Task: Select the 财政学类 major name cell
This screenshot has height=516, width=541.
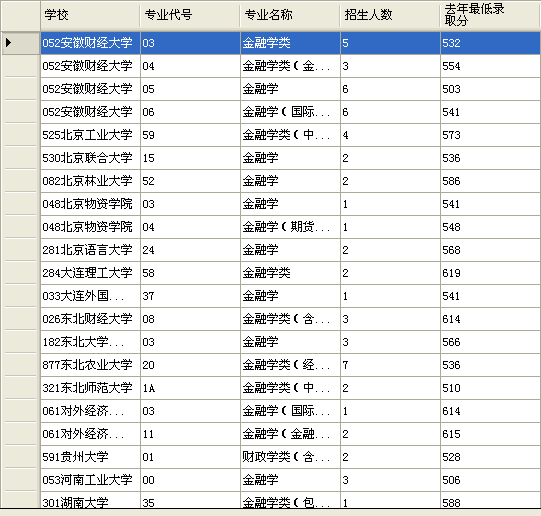Action: (290, 457)
